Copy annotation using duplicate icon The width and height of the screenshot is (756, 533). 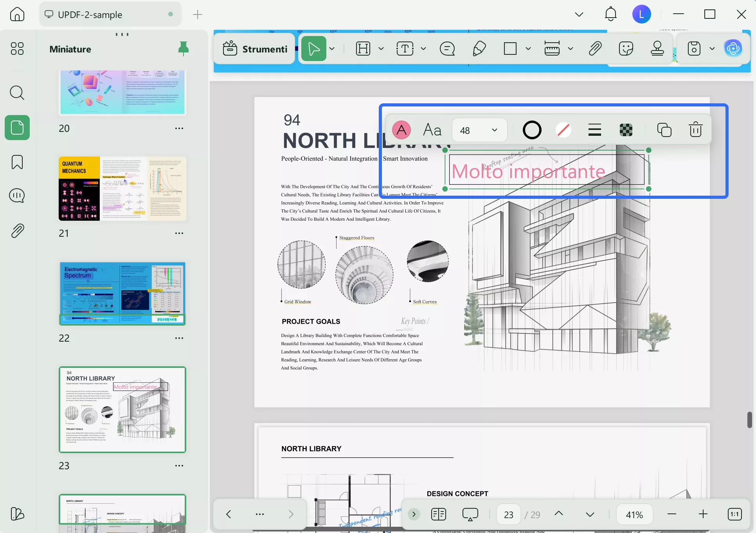tap(664, 130)
